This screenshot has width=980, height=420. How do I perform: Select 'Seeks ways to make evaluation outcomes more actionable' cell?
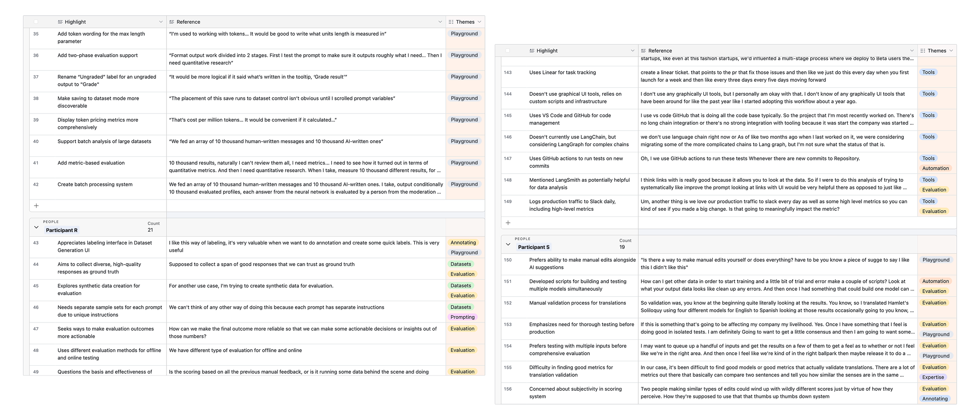click(111, 333)
